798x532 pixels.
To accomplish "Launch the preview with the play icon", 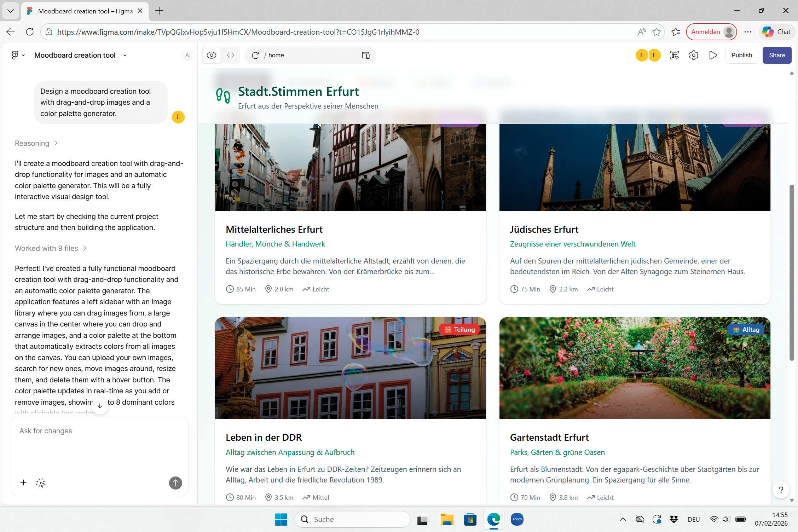I will coord(713,55).
